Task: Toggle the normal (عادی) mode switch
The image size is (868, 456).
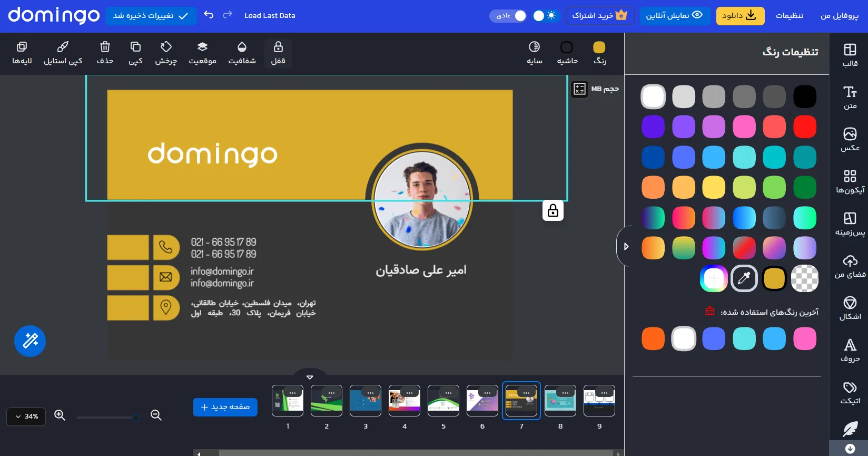Action: (x=508, y=16)
